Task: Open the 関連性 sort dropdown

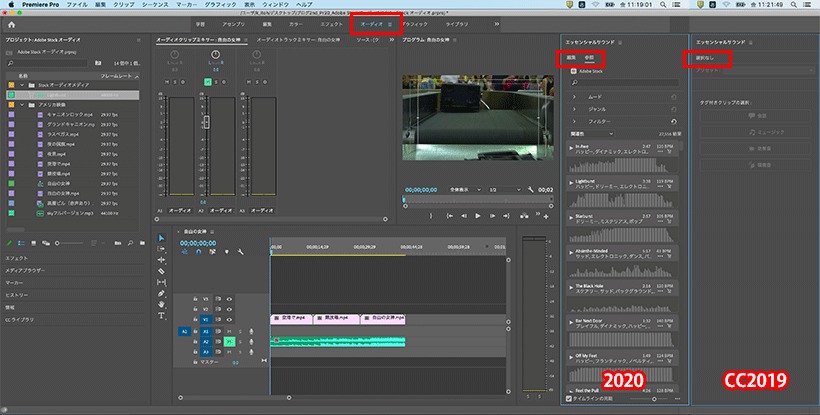Action: 591,134
